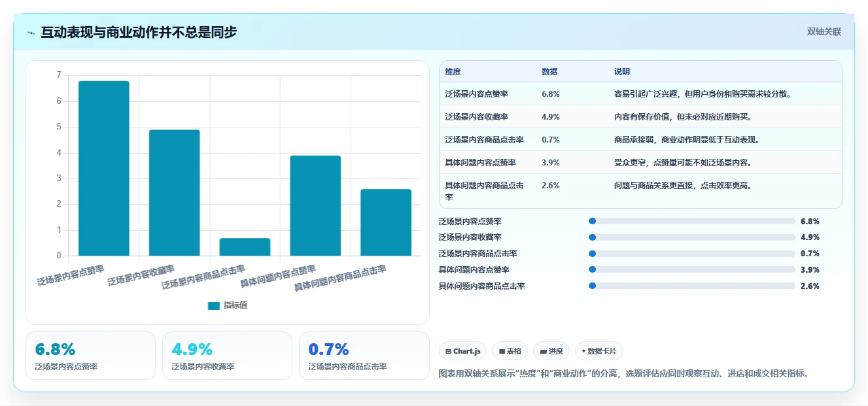868x406 pixels.
Task: Select the chart bar for 具体问题内容点赞率
Action: click(315, 205)
